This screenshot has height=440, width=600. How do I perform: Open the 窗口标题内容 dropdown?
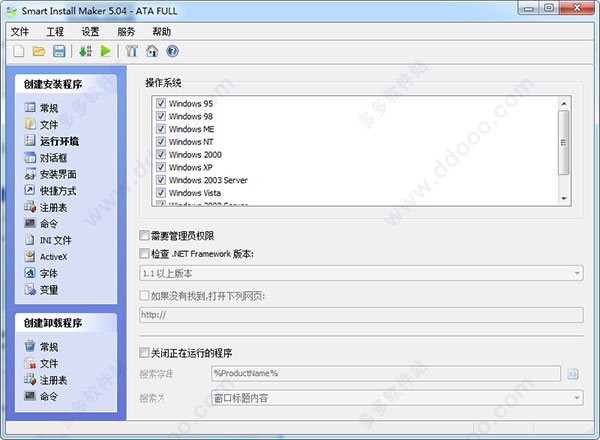click(397, 398)
